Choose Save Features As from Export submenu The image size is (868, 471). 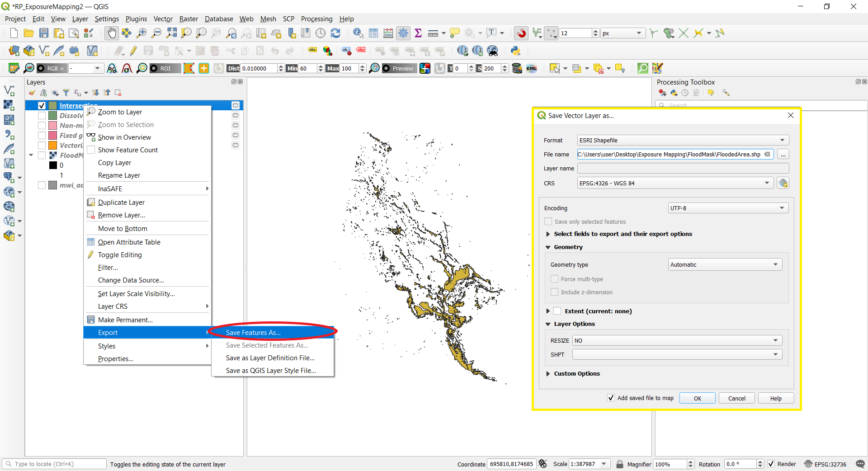tap(252, 332)
